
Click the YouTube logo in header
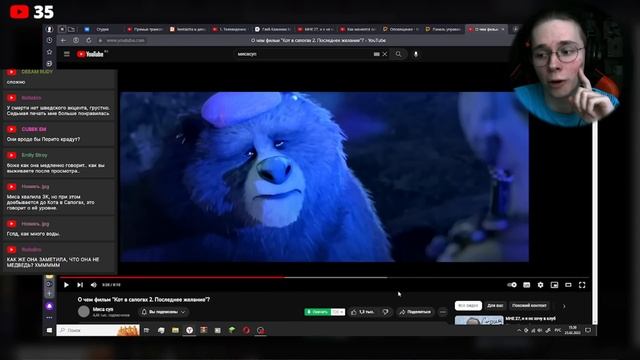pyautogui.click(x=90, y=54)
